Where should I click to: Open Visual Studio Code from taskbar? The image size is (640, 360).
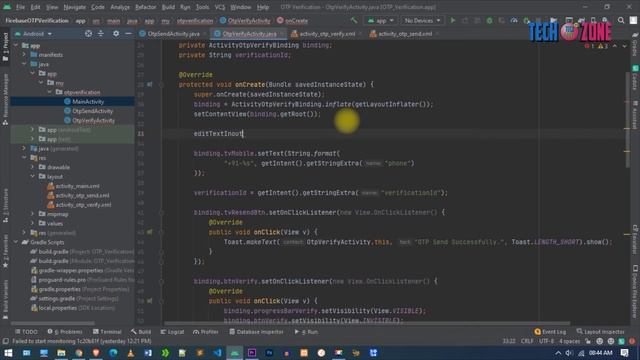(x=218, y=353)
